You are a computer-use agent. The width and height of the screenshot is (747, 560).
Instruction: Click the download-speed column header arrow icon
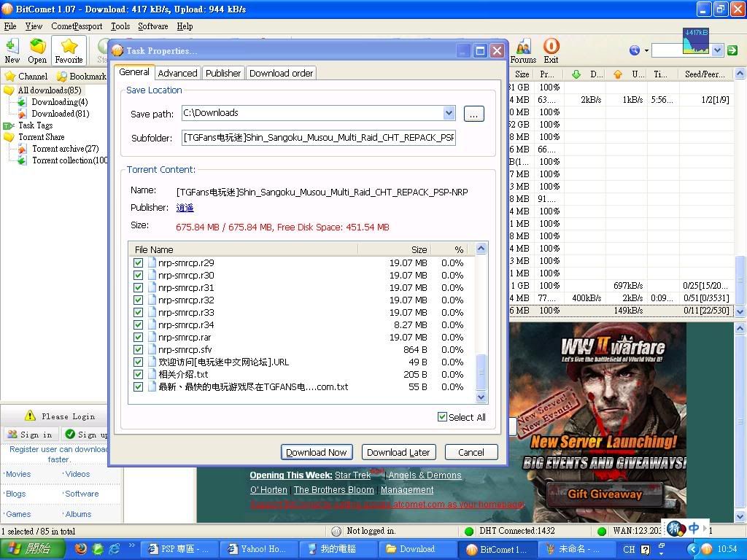[x=576, y=74]
